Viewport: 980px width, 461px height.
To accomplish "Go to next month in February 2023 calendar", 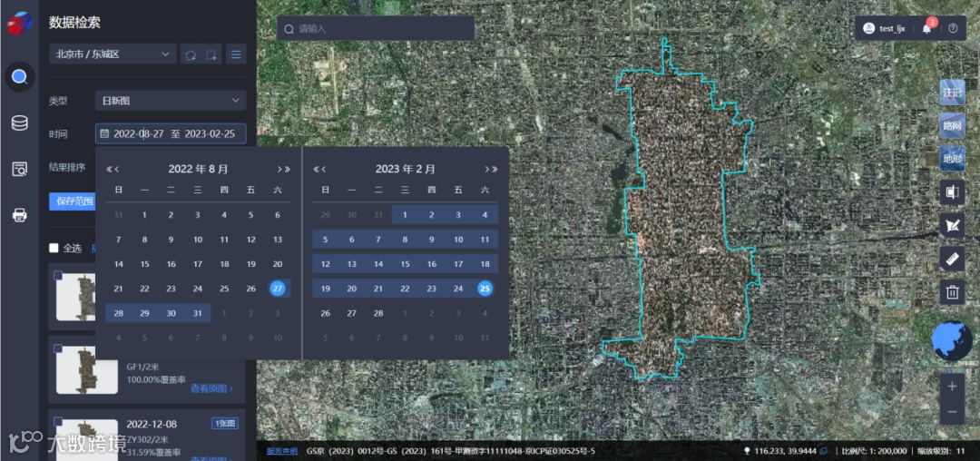I will coord(487,170).
